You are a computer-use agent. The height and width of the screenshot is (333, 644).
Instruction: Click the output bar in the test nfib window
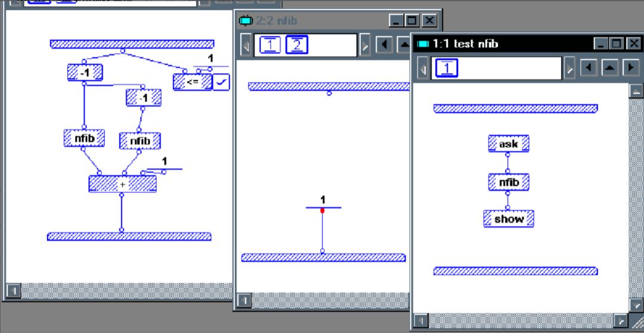click(x=516, y=271)
